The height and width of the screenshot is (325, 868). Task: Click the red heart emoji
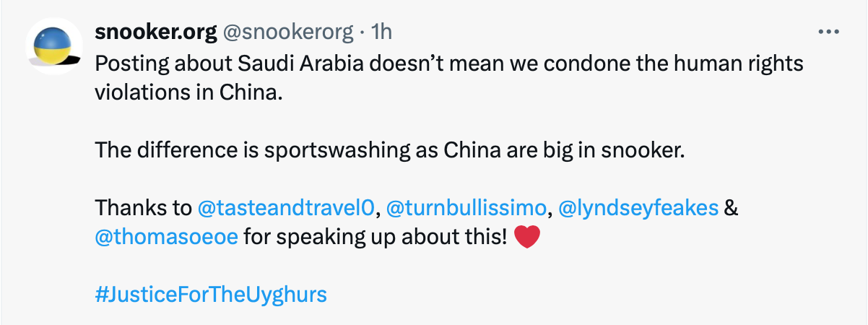526,238
